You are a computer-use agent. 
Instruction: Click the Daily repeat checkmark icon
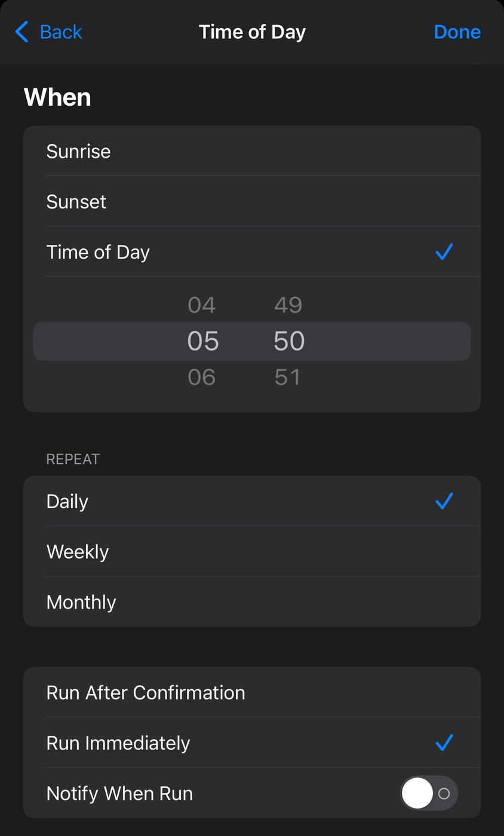[444, 501]
